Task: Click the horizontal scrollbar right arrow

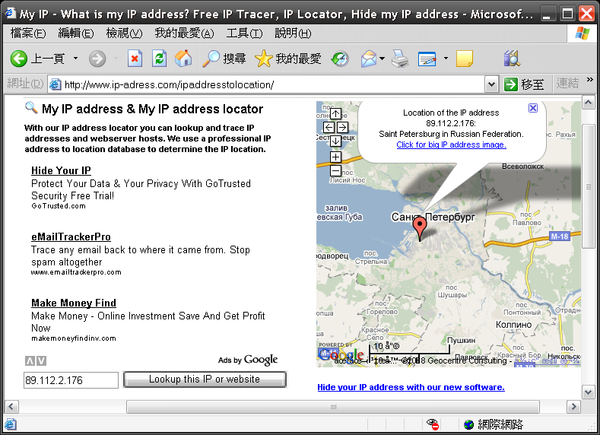Action: pyautogui.click(x=573, y=406)
